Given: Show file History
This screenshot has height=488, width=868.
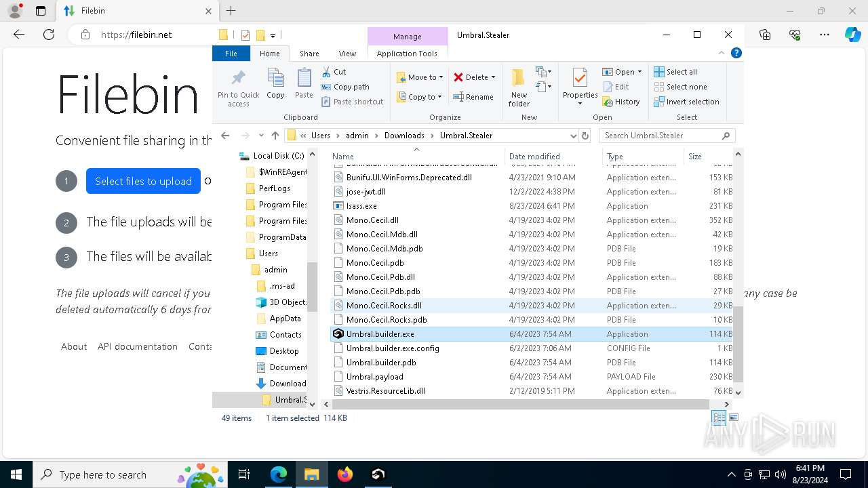Looking at the screenshot, I should point(620,102).
